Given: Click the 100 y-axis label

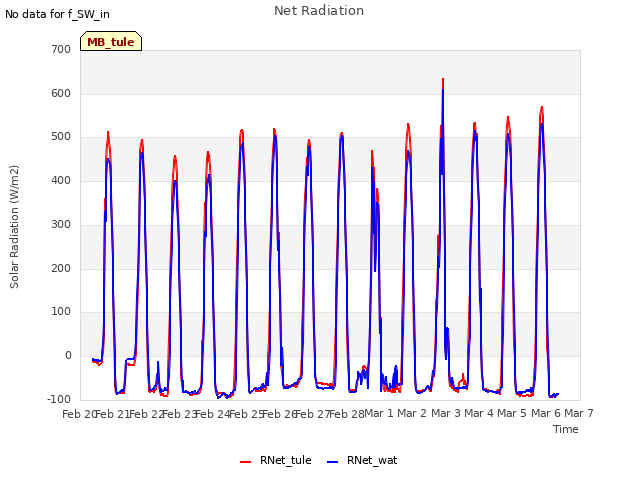Looking at the screenshot, I should 61,311.
